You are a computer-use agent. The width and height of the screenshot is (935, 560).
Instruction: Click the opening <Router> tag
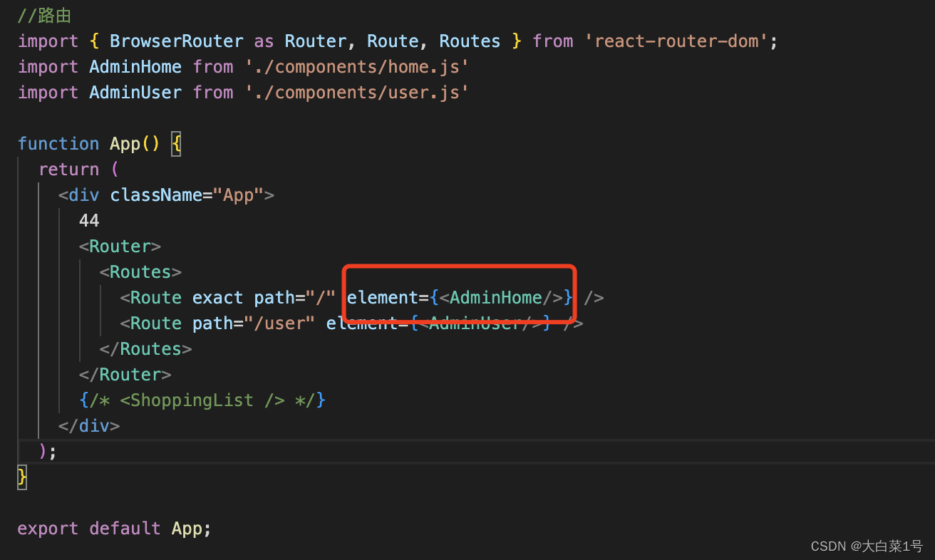pyautogui.click(x=120, y=246)
